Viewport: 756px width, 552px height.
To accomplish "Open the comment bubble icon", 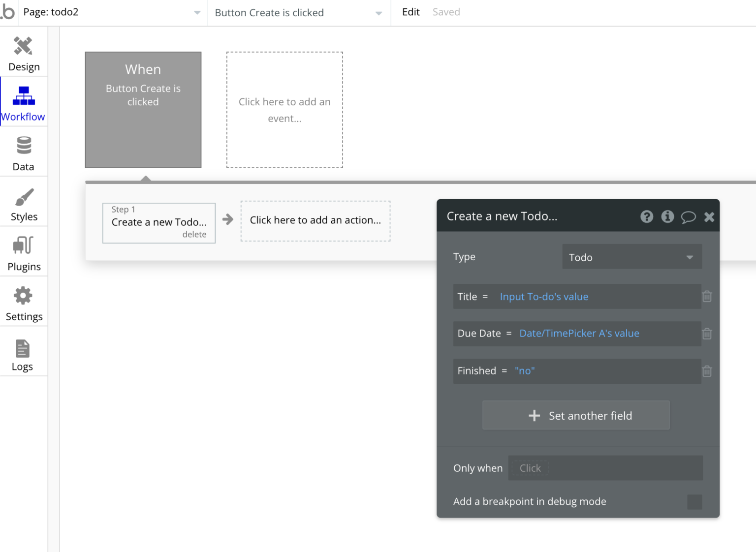I will point(688,217).
